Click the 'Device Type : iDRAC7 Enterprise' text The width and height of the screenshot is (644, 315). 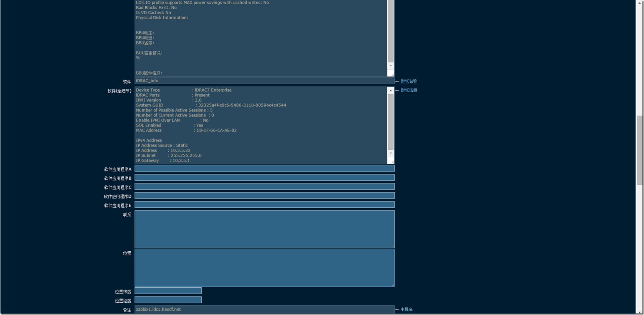pos(184,90)
